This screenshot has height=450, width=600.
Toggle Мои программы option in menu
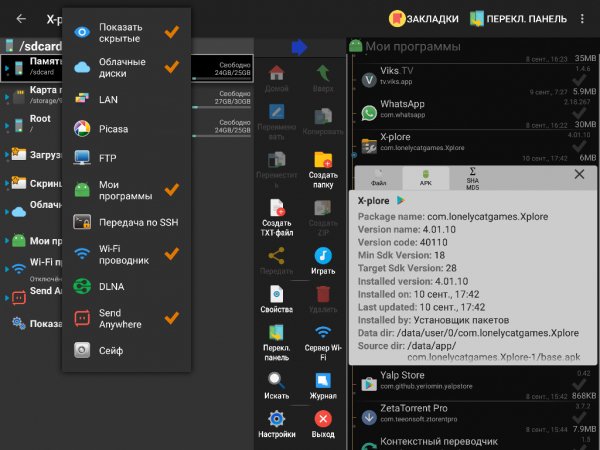coord(126,190)
